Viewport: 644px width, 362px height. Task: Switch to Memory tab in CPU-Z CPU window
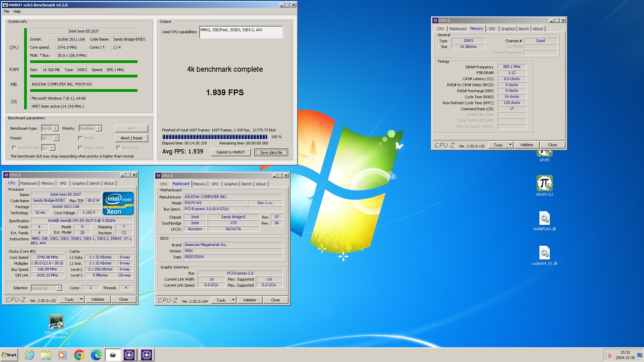[x=48, y=183]
